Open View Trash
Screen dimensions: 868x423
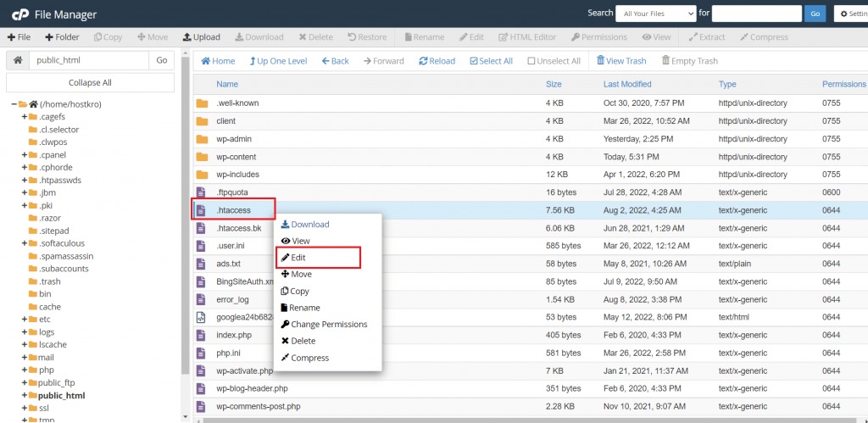click(x=621, y=61)
